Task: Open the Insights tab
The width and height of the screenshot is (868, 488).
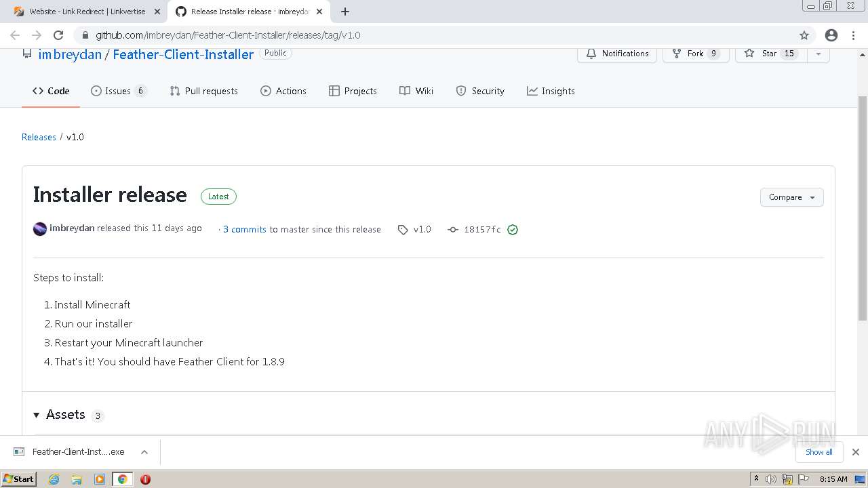Action: pyautogui.click(x=551, y=91)
